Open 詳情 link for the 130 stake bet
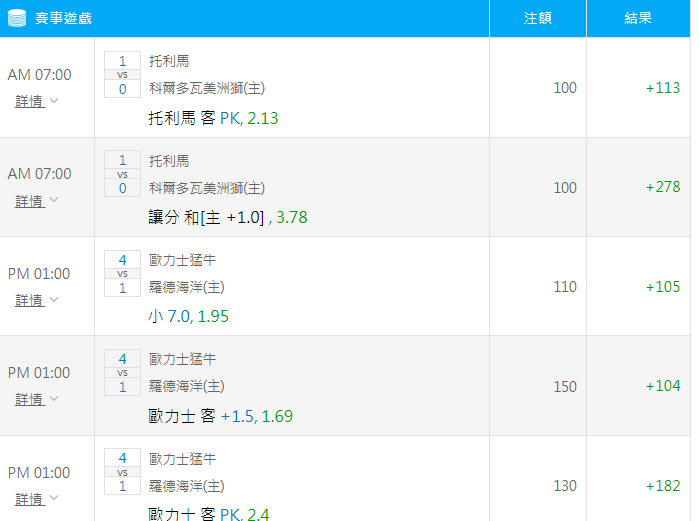The height and width of the screenshot is (521, 699). [29, 499]
